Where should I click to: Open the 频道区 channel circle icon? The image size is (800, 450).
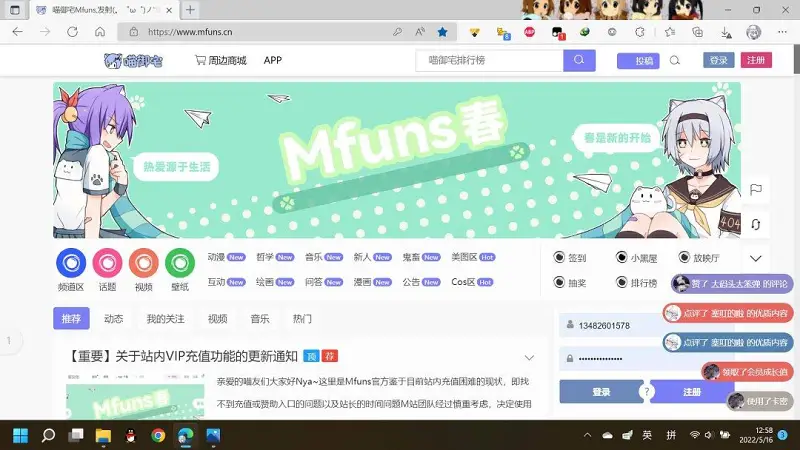[x=71, y=263]
